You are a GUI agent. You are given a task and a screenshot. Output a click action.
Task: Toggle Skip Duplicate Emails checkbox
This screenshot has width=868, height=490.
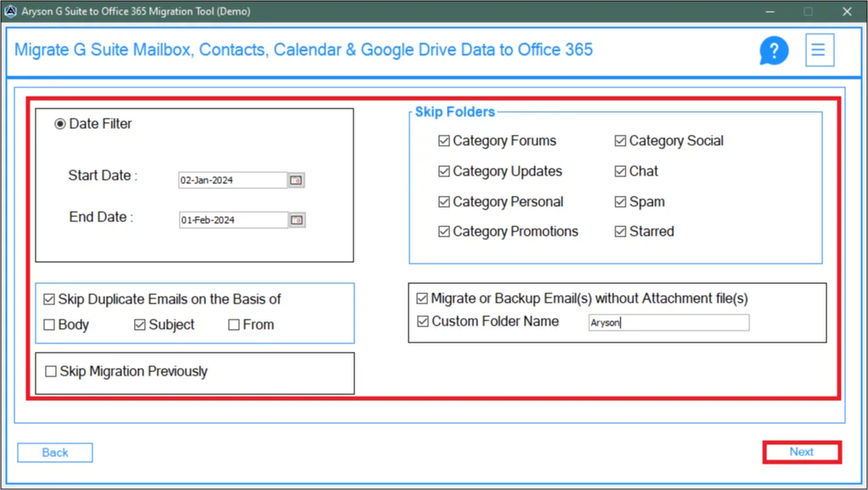tap(49, 299)
